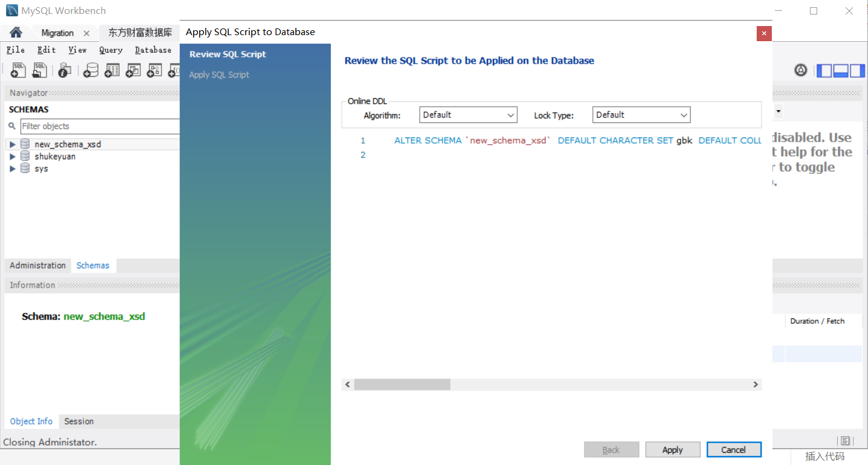Toggle the bottom output panel
Image resolution: width=868 pixels, height=465 pixels.
[x=841, y=71]
